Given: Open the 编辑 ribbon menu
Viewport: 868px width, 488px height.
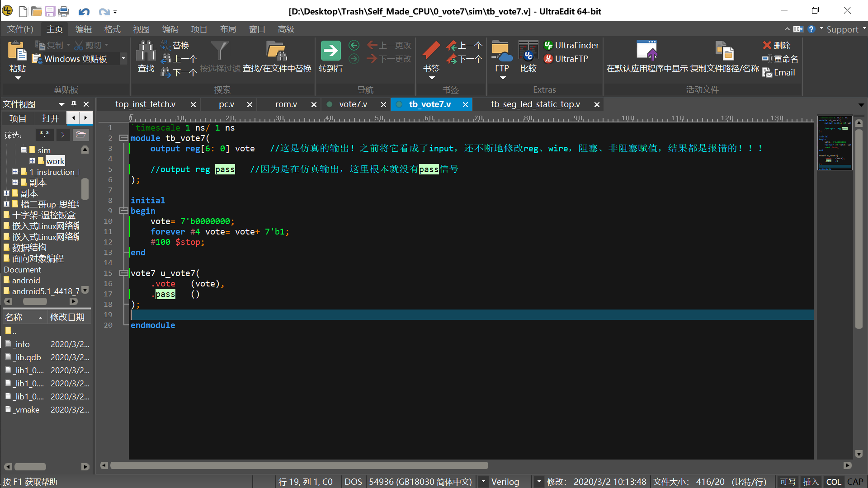Looking at the screenshot, I should pyautogui.click(x=83, y=29).
